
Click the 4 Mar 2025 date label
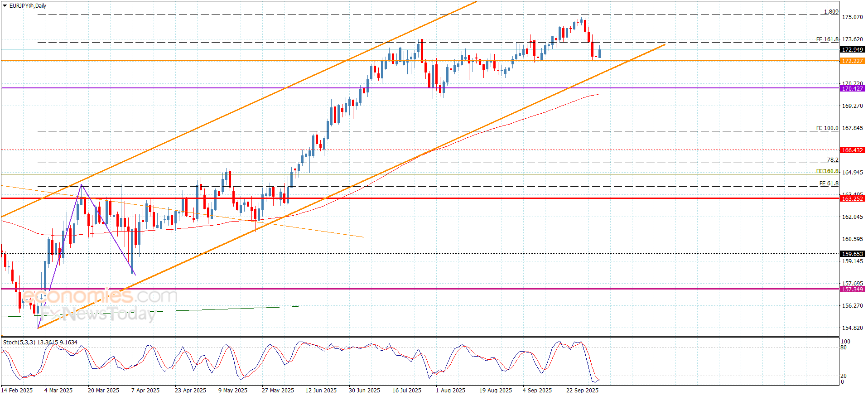pyautogui.click(x=58, y=391)
